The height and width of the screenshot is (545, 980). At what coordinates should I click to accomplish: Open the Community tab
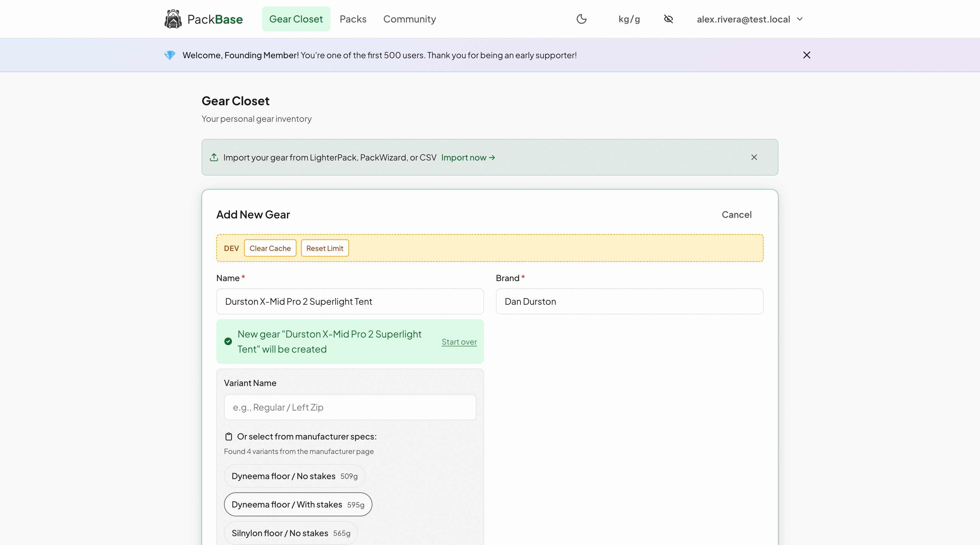pyautogui.click(x=409, y=19)
